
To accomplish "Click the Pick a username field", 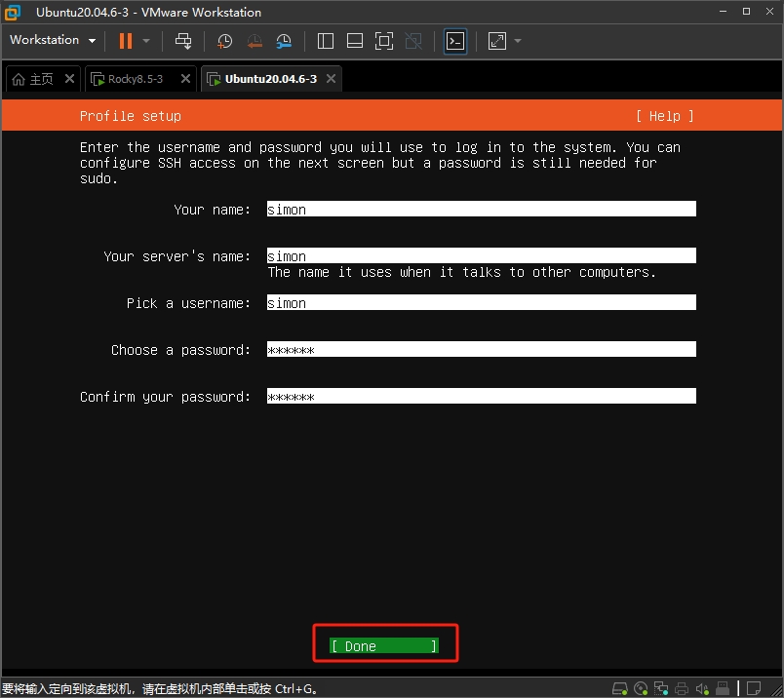I will (481, 302).
